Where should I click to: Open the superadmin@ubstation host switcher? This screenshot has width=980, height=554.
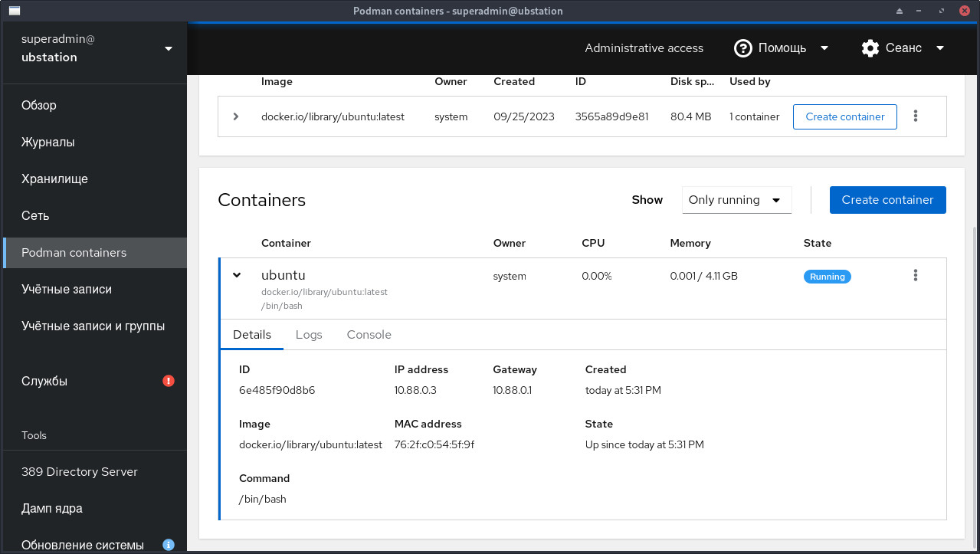tap(94, 48)
